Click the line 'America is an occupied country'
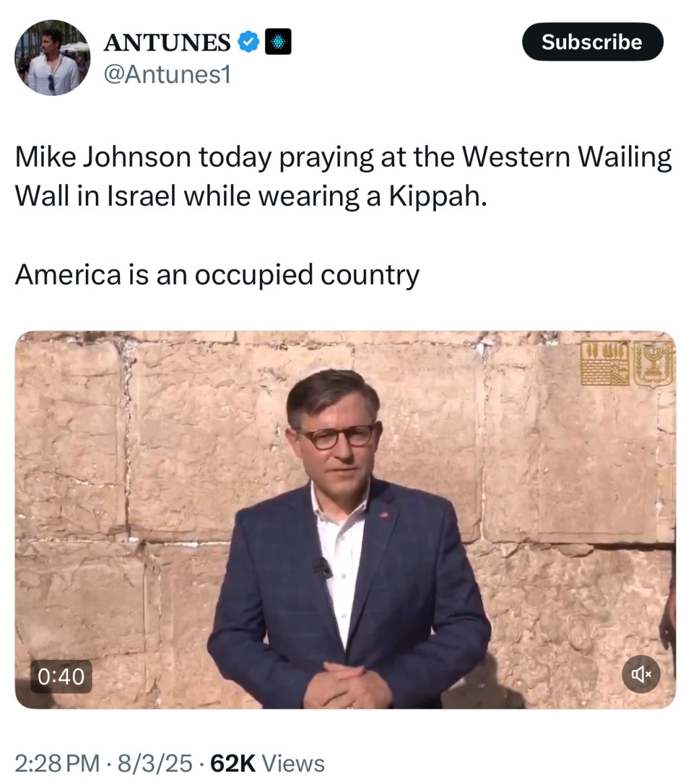Viewport: 691px width, 784px height. [x=217, y=275]
